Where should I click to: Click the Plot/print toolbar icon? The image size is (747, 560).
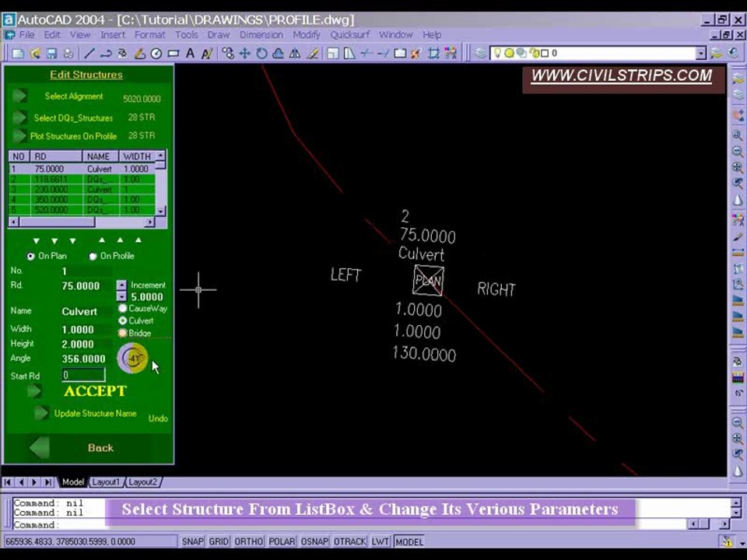tap(68, 54)
